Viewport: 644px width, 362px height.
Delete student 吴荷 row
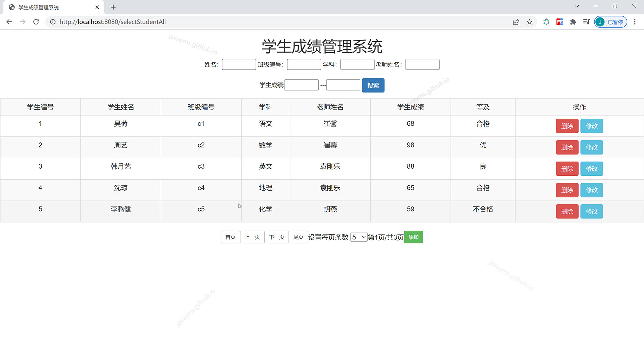pyautogui.click(x=567, y=126)
